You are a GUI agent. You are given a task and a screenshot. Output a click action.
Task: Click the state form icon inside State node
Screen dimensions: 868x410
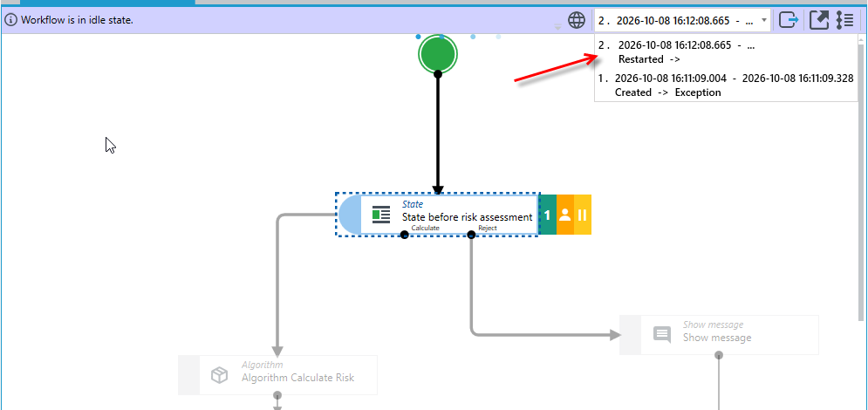381,215
